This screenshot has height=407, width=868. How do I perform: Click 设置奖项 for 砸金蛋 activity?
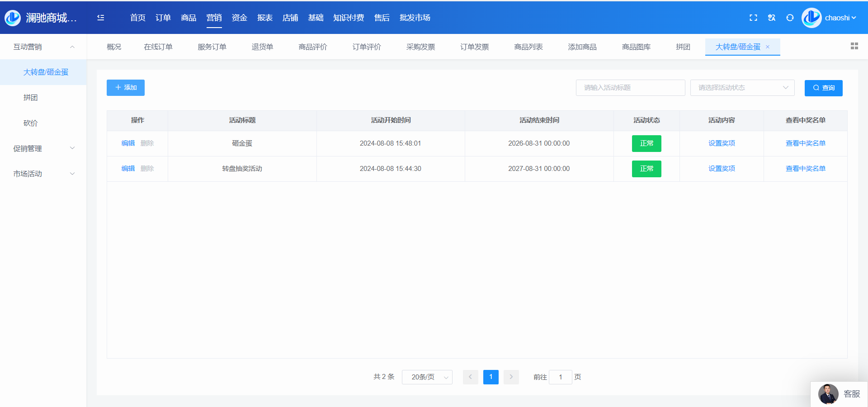point(722,143)
